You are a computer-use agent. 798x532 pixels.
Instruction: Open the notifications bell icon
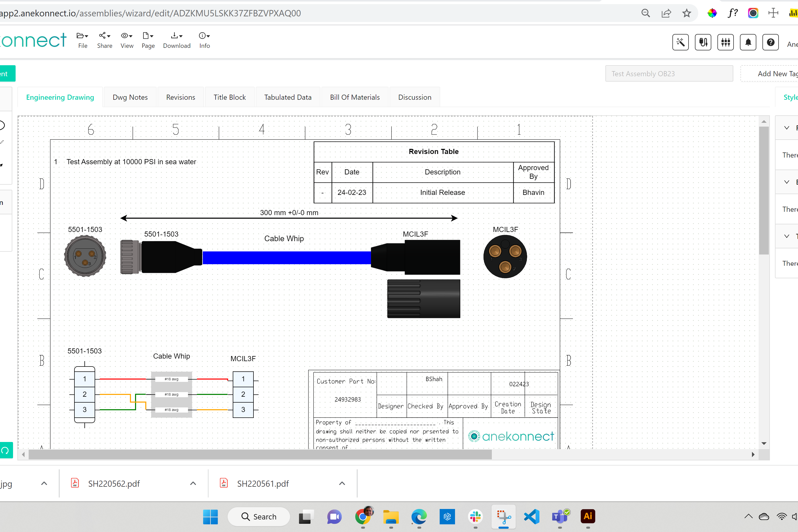click(748, 42)
